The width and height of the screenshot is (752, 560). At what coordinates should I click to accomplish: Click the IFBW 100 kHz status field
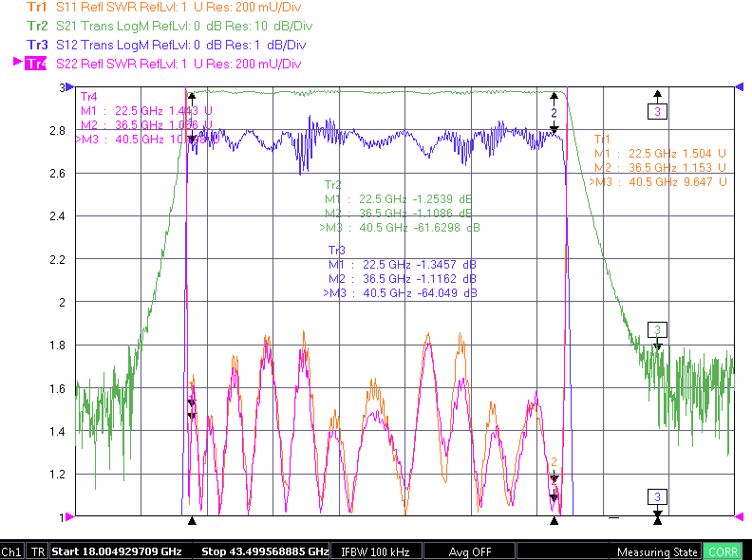click(375, 551)
